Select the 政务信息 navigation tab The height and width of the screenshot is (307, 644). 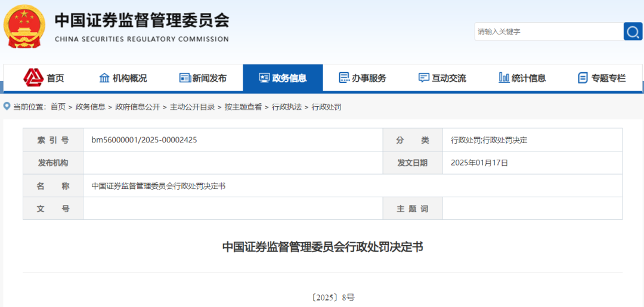(283, 77)
